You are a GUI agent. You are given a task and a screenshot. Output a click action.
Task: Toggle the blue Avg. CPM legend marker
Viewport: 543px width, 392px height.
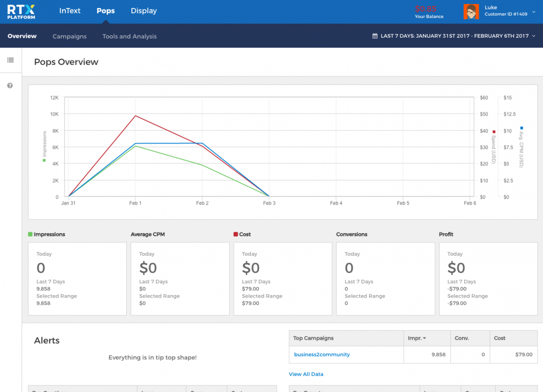pos(521,128)
